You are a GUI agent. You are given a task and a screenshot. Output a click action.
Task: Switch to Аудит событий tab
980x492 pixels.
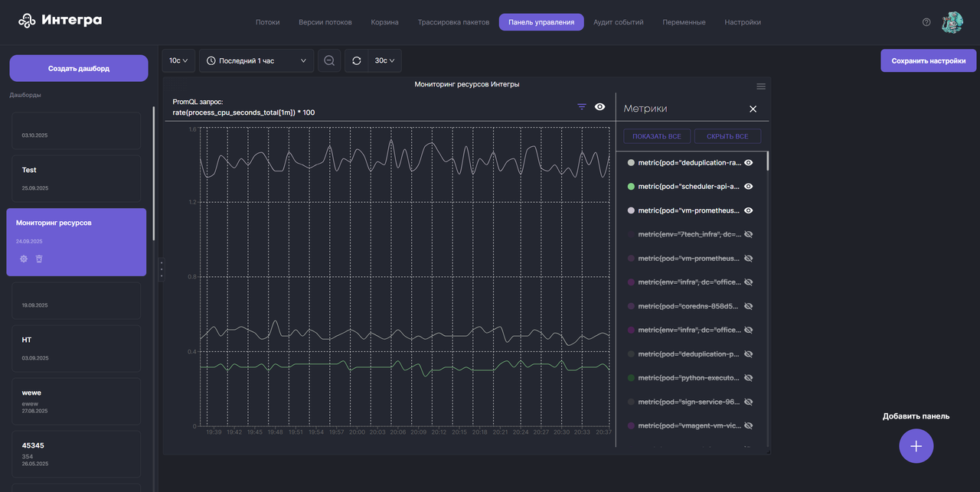(619, 22)
